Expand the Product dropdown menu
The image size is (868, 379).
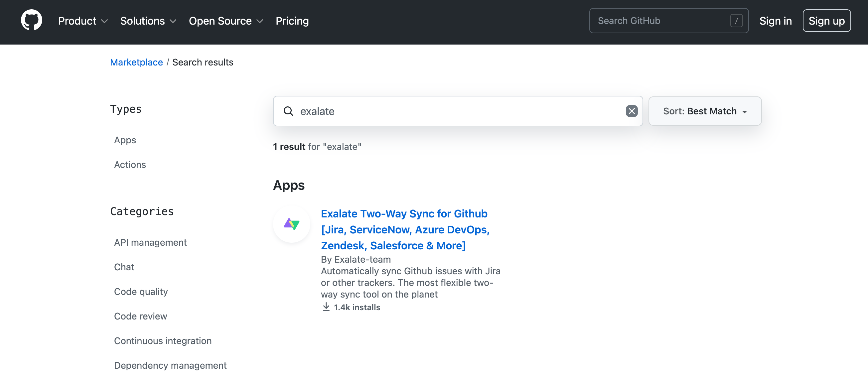coord(82,21)
